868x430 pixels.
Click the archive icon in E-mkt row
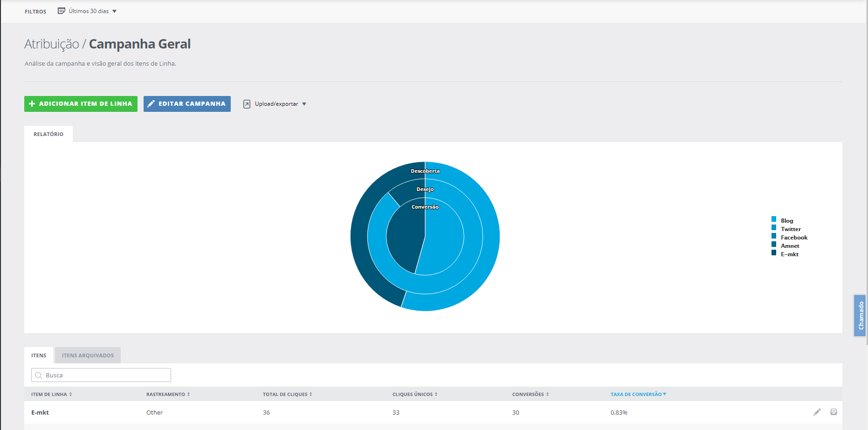[834, 412]
